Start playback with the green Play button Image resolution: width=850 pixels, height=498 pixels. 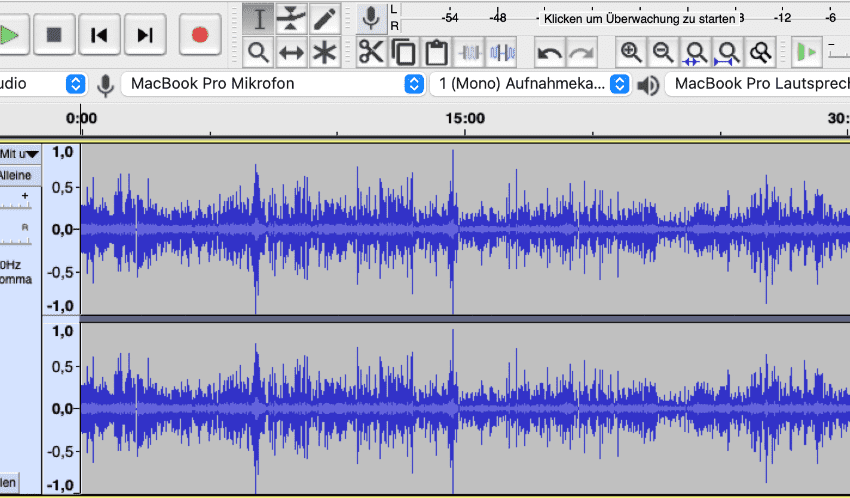[11, 35]
